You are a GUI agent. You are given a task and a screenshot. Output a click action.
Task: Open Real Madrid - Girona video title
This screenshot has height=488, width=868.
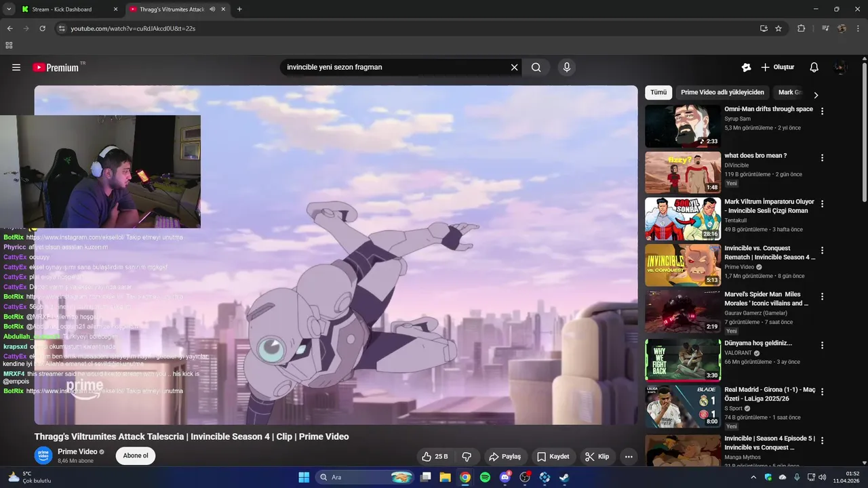pyautogui.click(x=770, y=394)
